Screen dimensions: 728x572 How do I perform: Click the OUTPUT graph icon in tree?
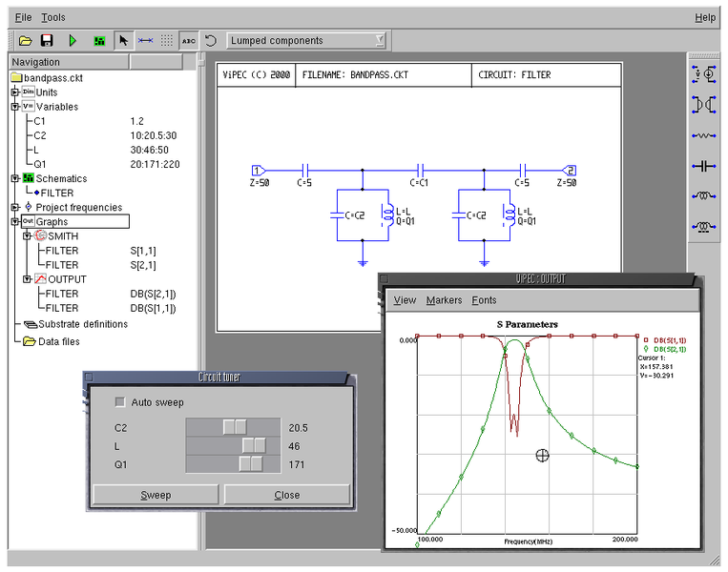pyautogui.click(x=41, y=278)
